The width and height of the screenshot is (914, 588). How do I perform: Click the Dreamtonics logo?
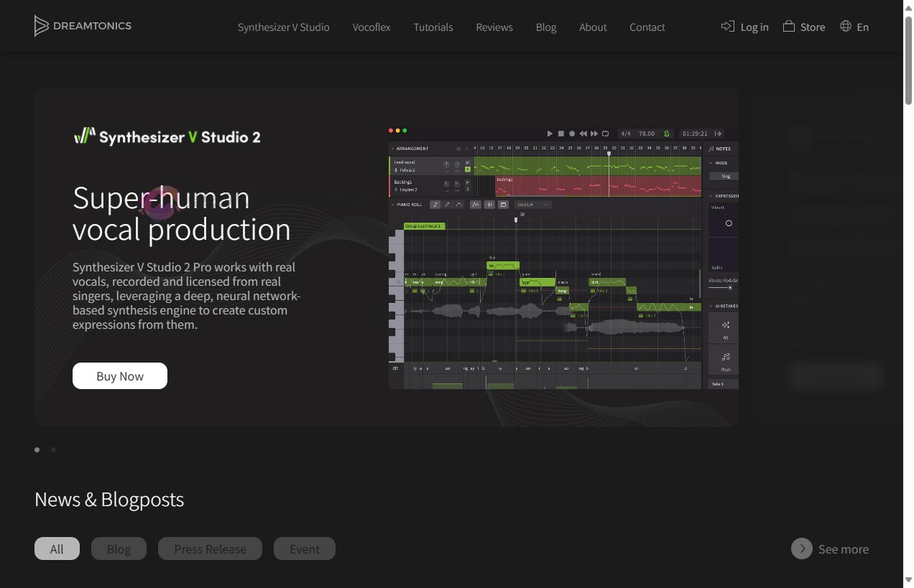(x=83, y=26)
